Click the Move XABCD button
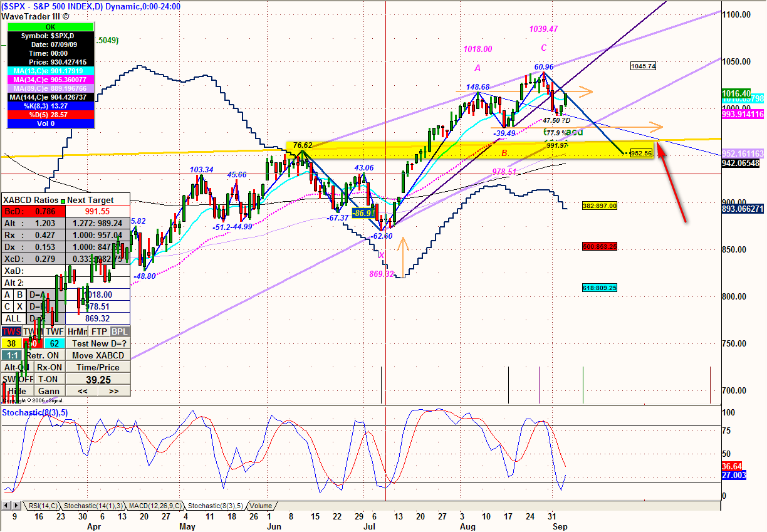The height and width of the screenshot is (532, 767). coord(100,355)
